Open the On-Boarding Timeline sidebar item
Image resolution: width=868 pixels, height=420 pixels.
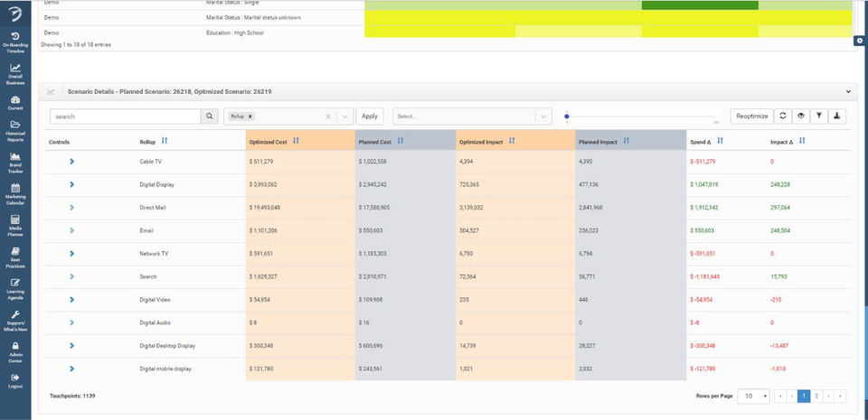15,43
